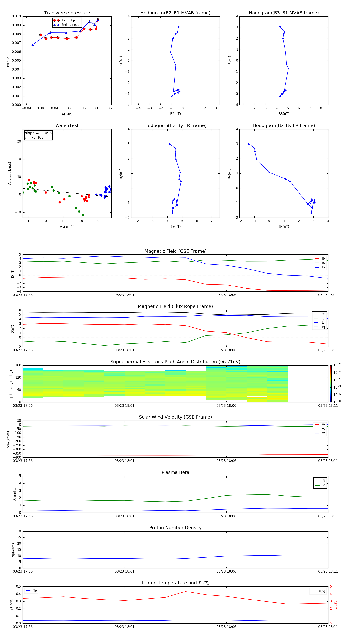Click the 'Hodogram(Bx_By FR frame)' title
351x644 pixels.
point(284,125)
